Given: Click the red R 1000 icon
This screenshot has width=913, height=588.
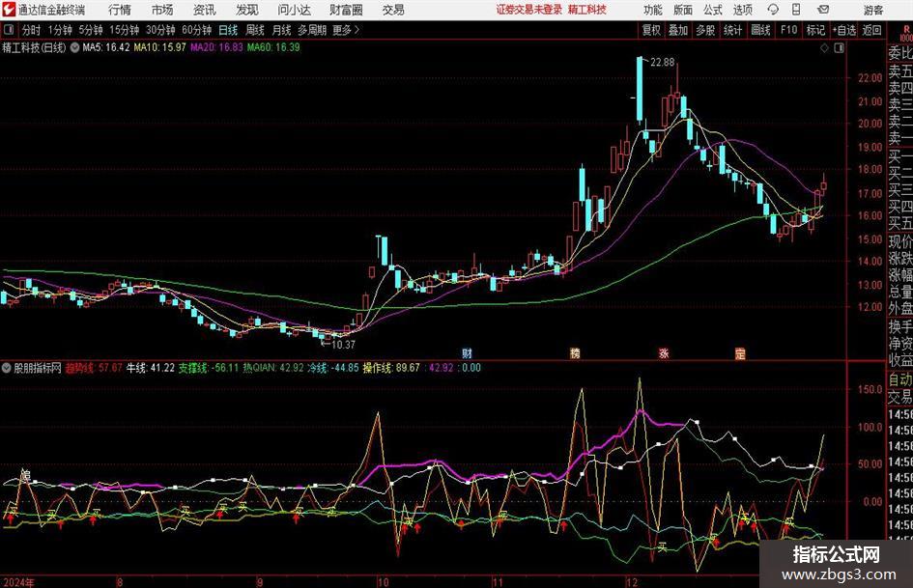Looking at the screenshot, I should (906, 33).
